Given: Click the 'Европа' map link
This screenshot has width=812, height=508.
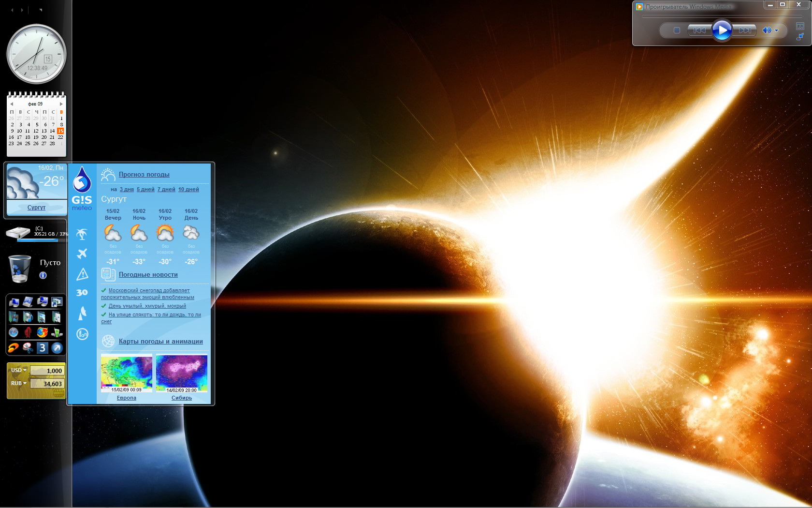Looking at the screenshot, I should (x=127, y=398).
